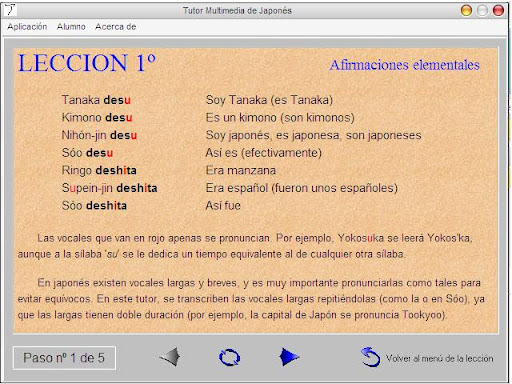Click translation Era español (fueron unos españoles)
Viewport: 512px width, 384px height.
click(302, 188)
